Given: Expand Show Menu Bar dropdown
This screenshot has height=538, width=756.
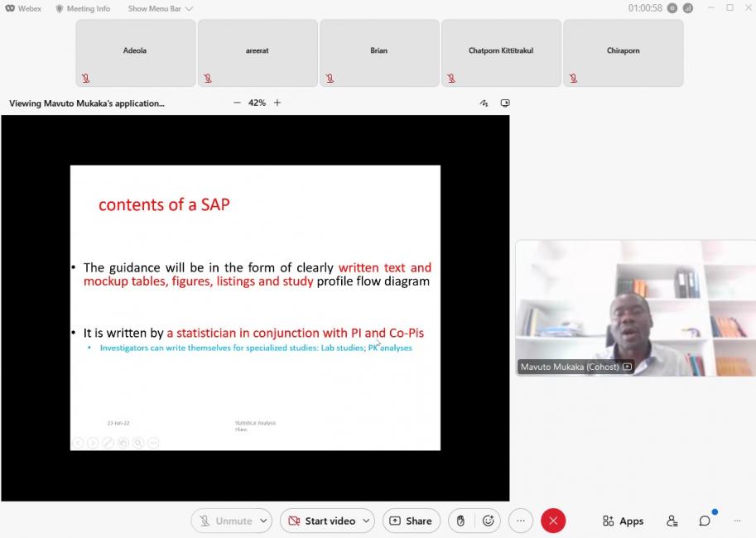Looking at the screenshot, I should (160, 8).
